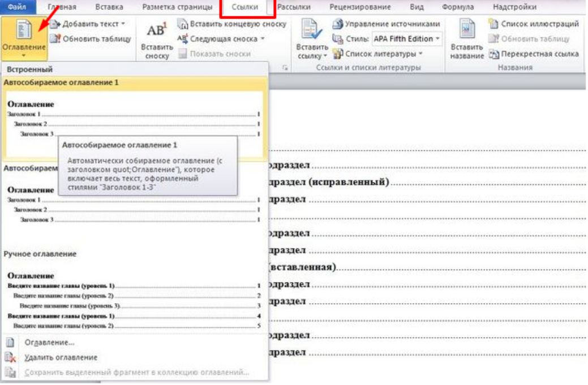Open the Разметка страницы tab
The image size is (588, 385).
(177, 7)
